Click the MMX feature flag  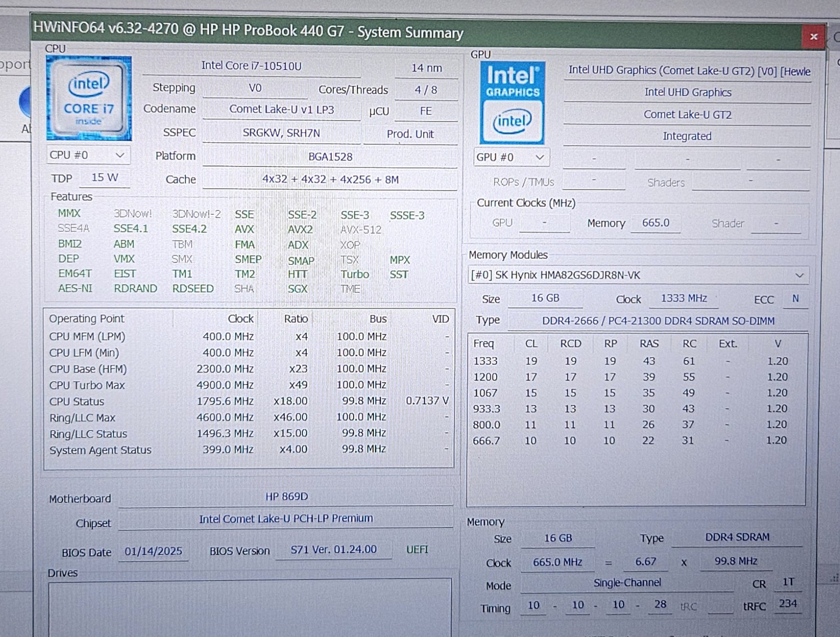tap(69, 214)
